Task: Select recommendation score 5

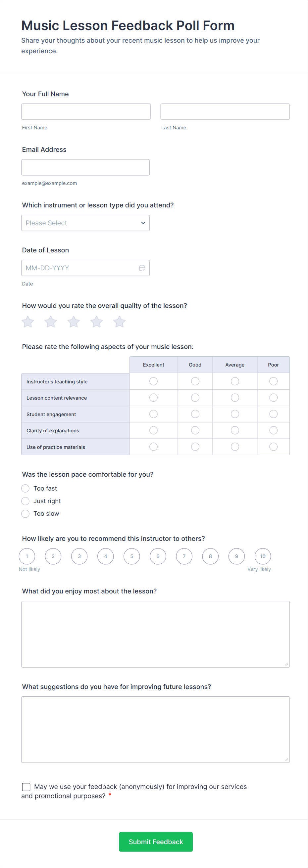Action: coord(131,556)
